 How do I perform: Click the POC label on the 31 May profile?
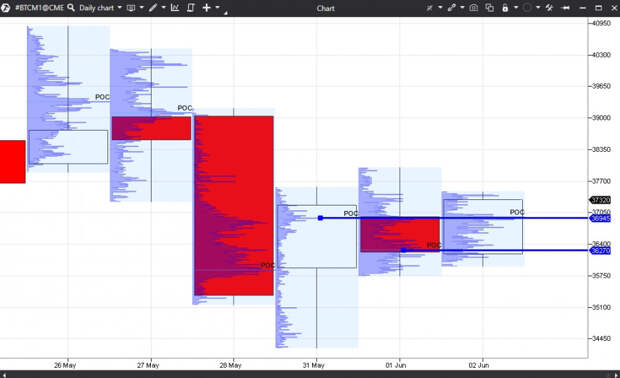coord(351,213)
